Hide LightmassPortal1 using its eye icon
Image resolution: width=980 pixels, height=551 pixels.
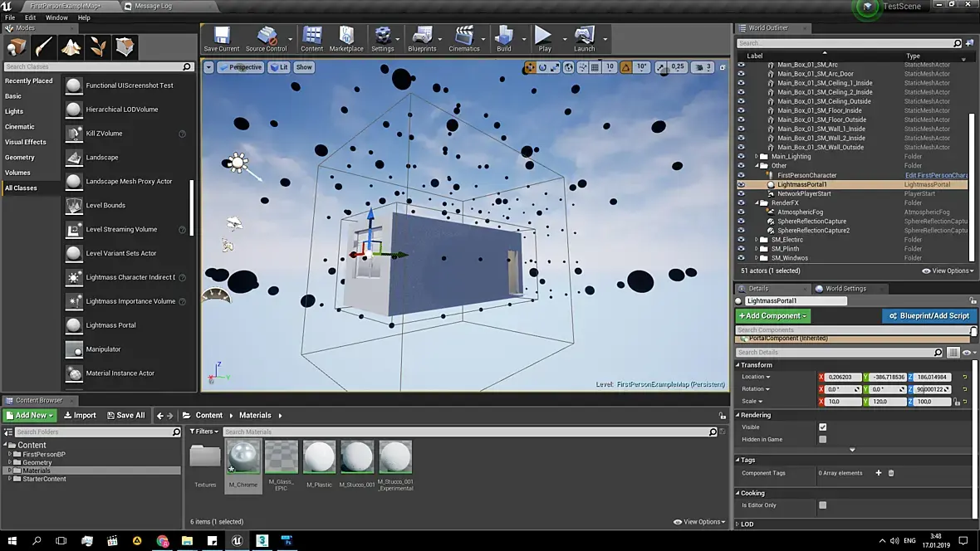741,184
